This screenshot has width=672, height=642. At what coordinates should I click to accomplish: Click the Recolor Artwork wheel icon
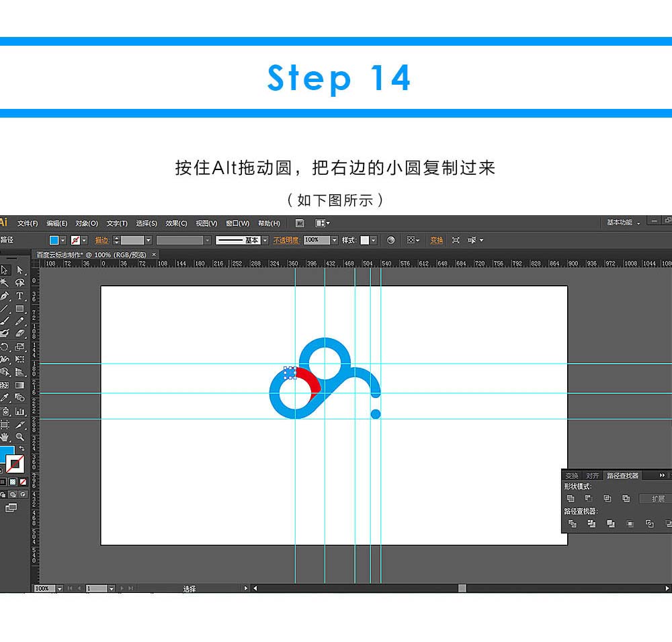click(390, 240)
